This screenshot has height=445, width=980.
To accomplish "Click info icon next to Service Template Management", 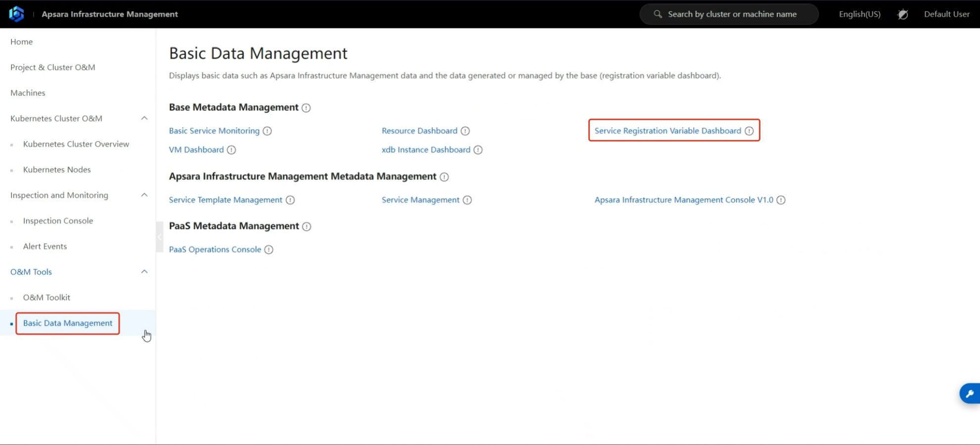I will [x=290, y=200].
